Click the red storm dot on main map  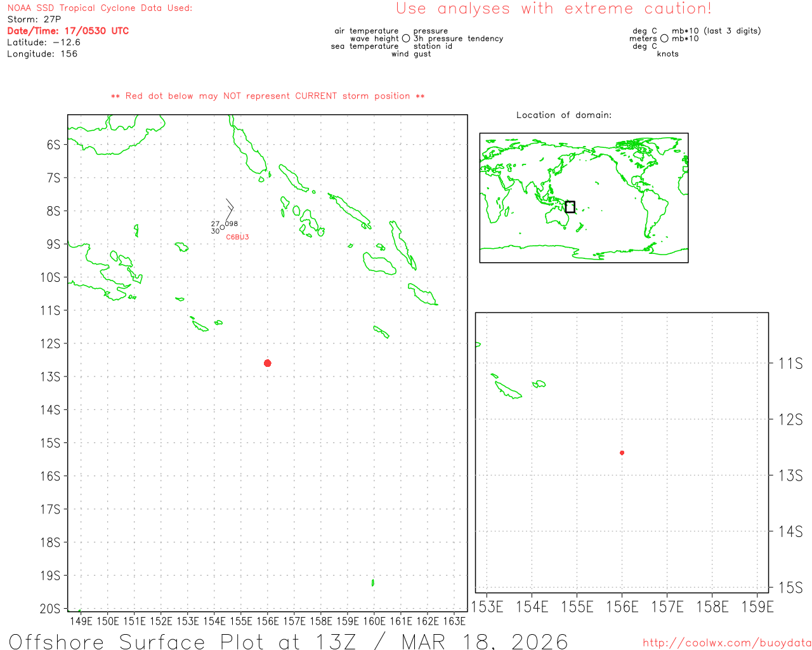point(268,363)
